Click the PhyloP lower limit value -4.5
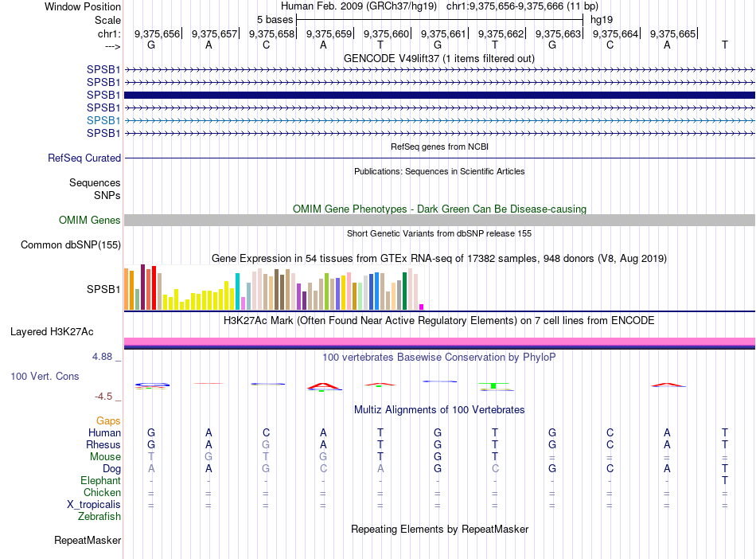This screenshot has width=756, height=559. tap(103, 397)
